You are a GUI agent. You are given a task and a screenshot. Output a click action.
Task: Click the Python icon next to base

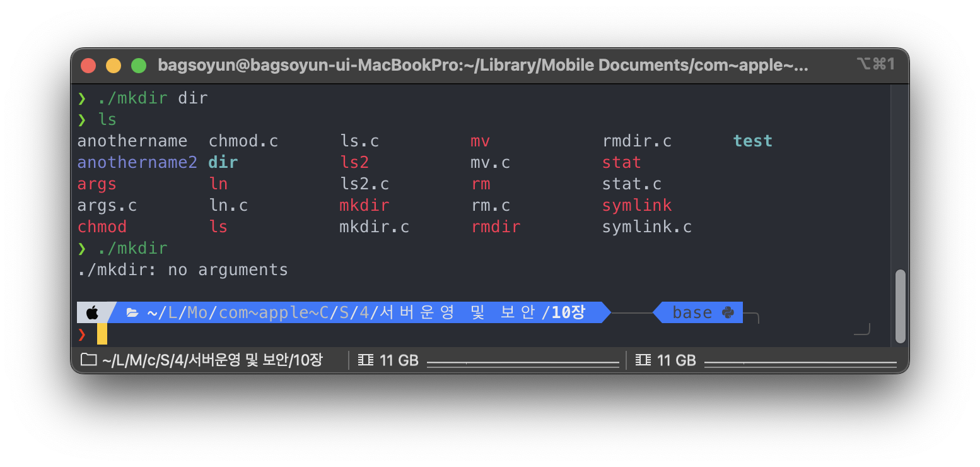tap(728, 312)
